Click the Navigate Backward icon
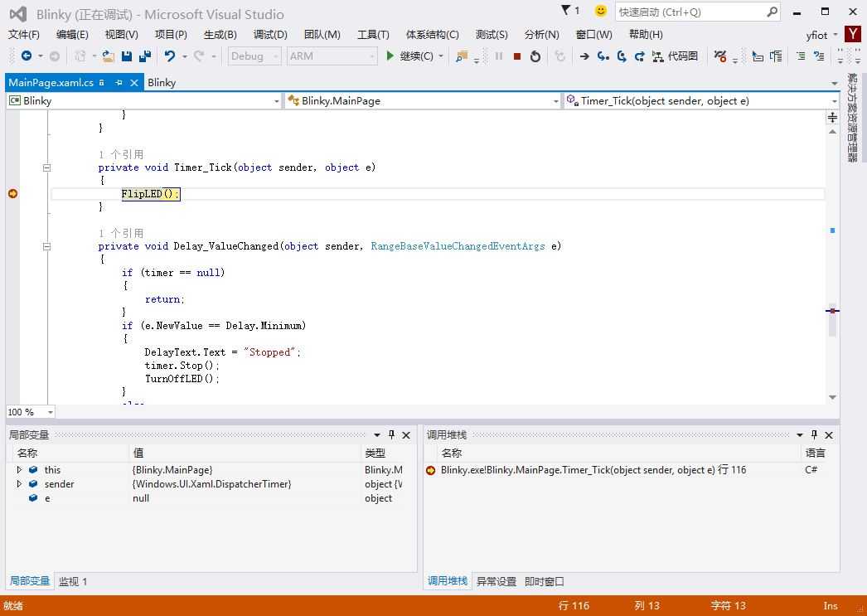The height and width of the screenshot is (616, 867). coord(27,56)
